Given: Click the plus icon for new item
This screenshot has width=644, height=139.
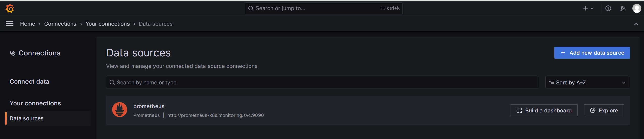Looking at the screenshot, I should [x=585, y=8].
